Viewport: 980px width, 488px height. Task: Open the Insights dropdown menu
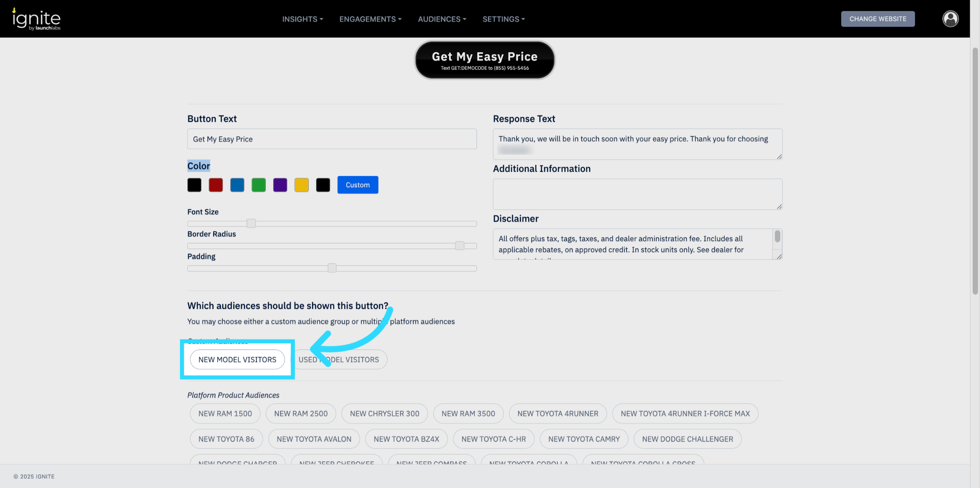(x=303, y=19)
